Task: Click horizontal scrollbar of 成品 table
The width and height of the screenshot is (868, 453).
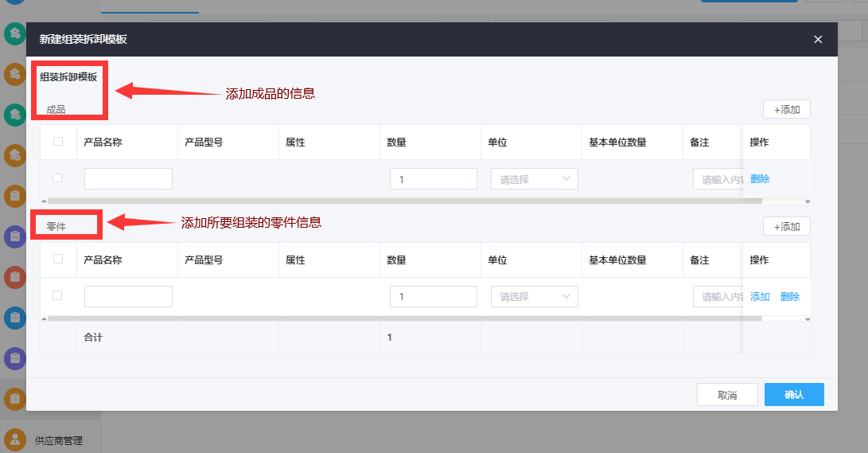Action: tap(405, 201)
